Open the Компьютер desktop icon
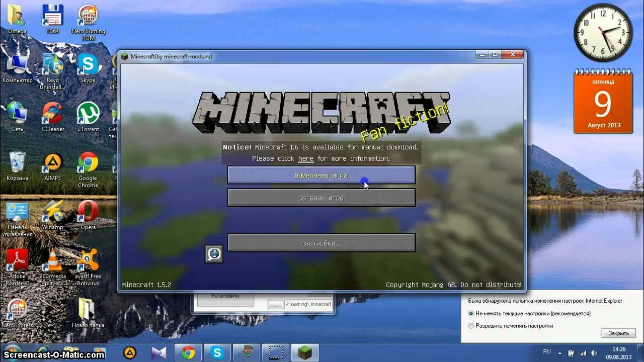Screen dimensions: 644x362 pyautogui.click(x=17, y=68)
